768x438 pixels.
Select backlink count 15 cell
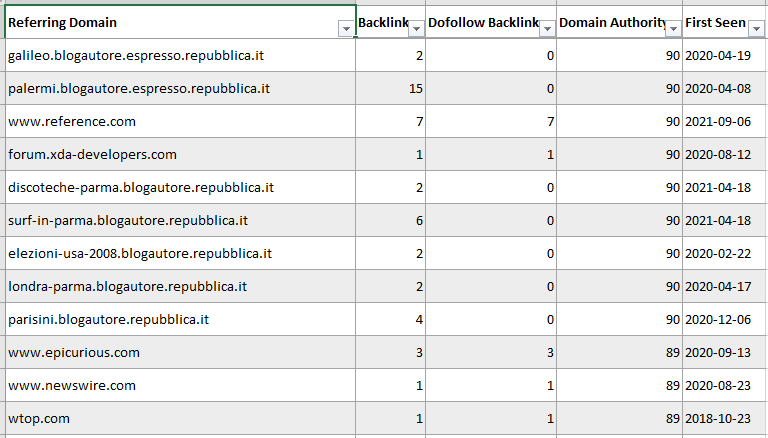(391, 88)
